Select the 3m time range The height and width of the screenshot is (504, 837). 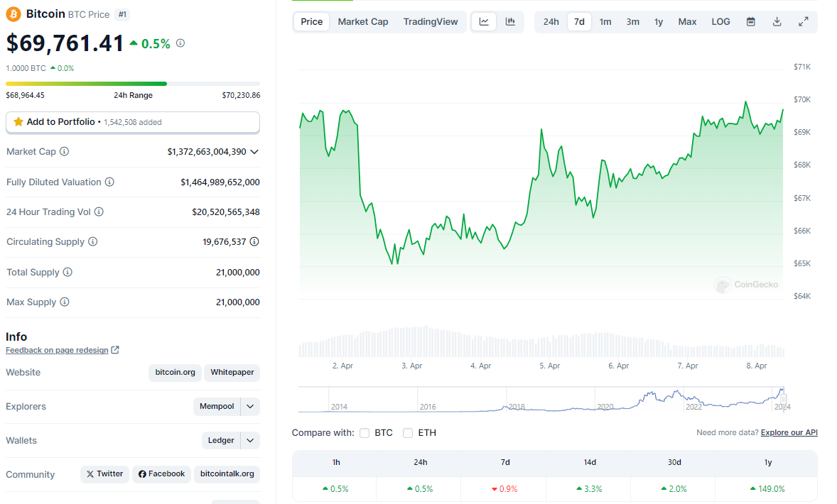pyautogui.click(x=632, y=22)
